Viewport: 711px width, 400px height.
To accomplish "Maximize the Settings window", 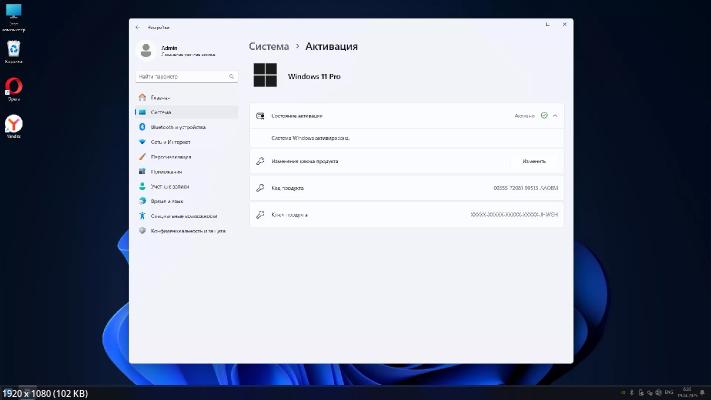I will (547, 24).
